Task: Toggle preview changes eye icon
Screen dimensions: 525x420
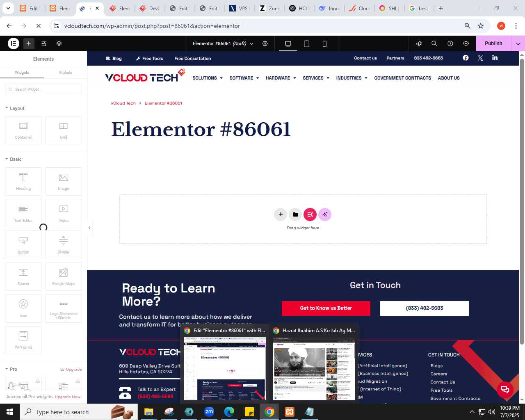Action: 466,43
